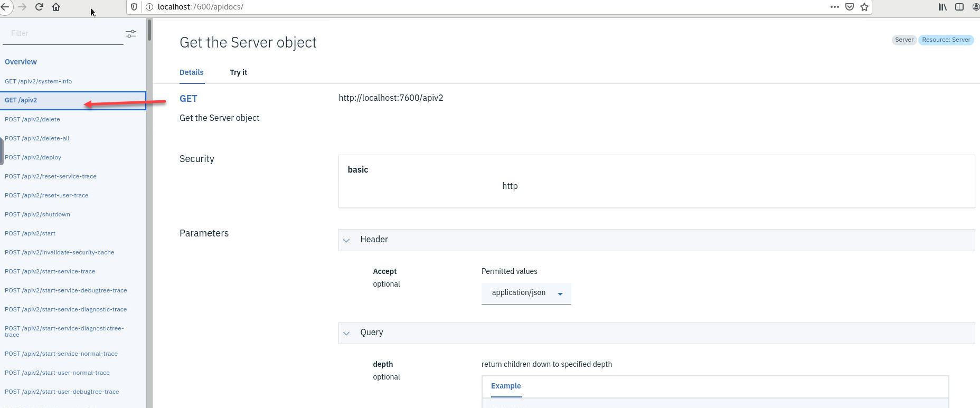Viewport: 980px width, 408px height.
Task: Open the filter settings sliders icon
Action: pyautogui.click(x=130, y=34)
